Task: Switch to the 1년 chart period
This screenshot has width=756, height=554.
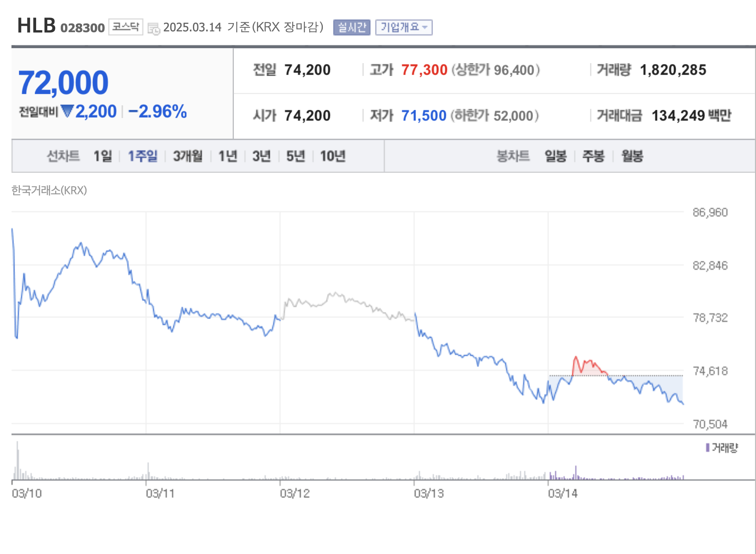Action: 228,156
